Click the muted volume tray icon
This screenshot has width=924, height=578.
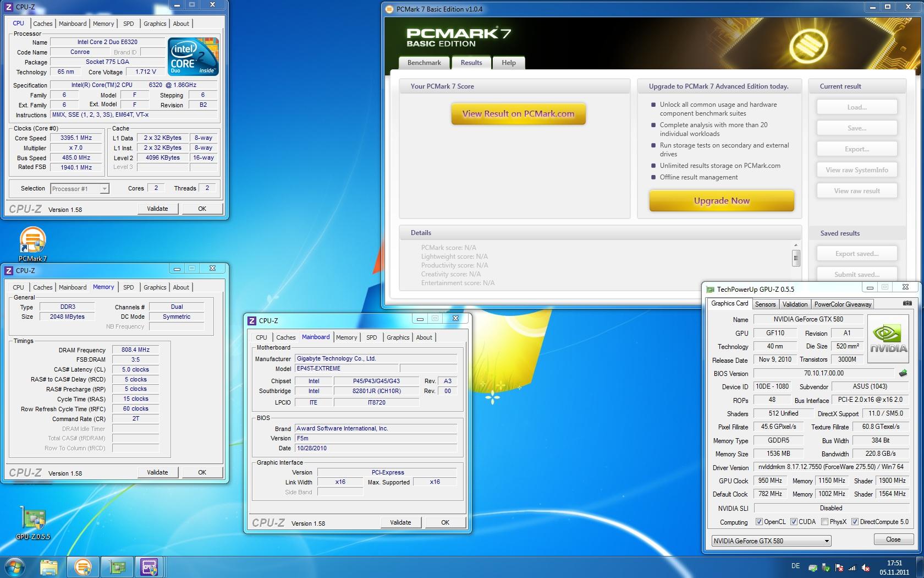(866, 568)
